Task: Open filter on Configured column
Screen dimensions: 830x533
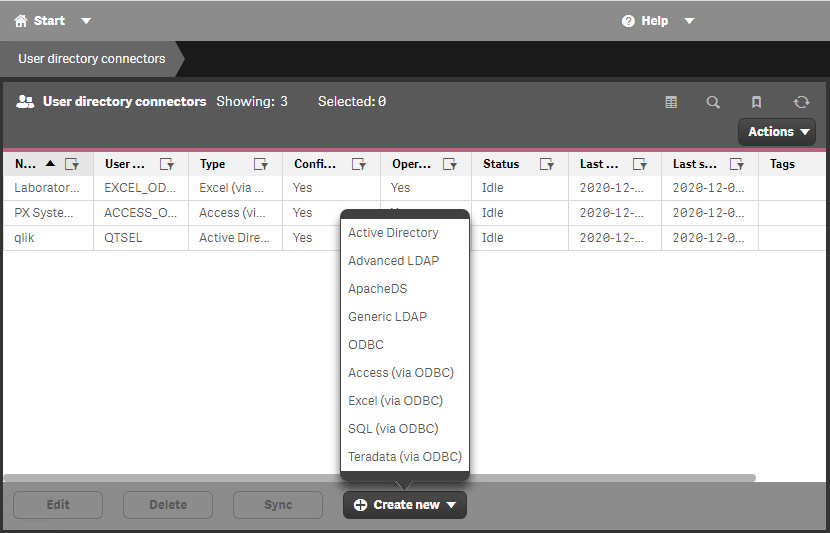Action: [x=359, y=164]
